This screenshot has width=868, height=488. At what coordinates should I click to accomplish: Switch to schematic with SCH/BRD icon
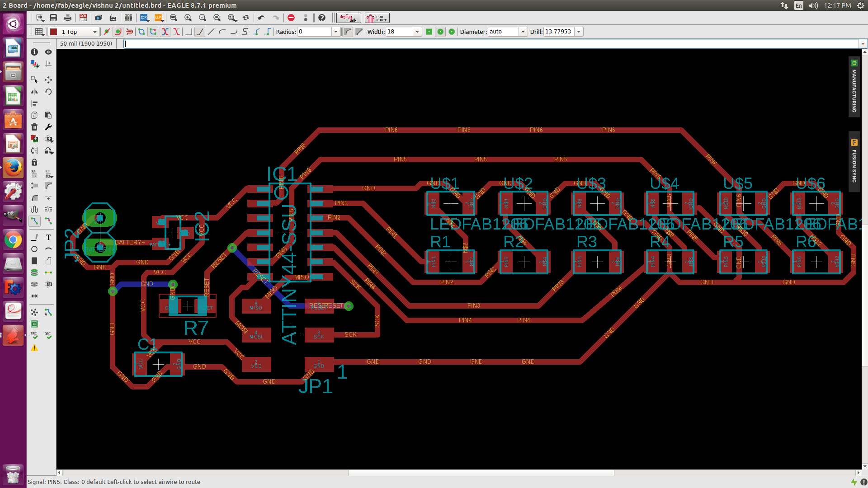pyautogui.click(x=83, y=18)
